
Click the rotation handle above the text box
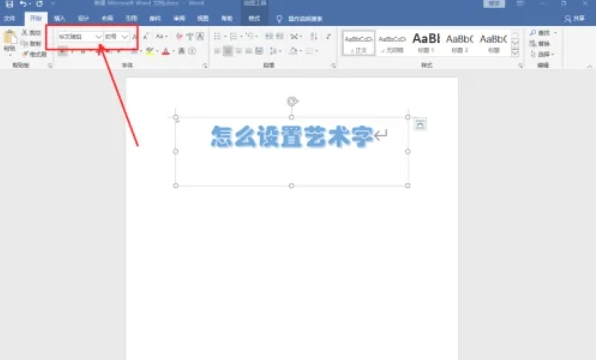tap(292, 101)
